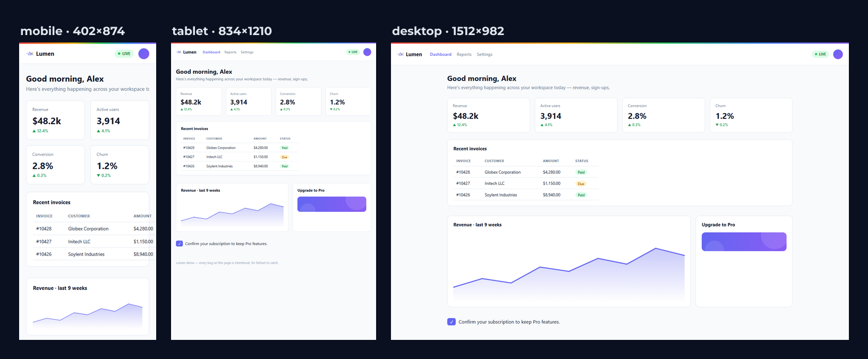Open Reports nav link in tablet view
Viewport: 868px width, 359px height.
coord(231,52)
